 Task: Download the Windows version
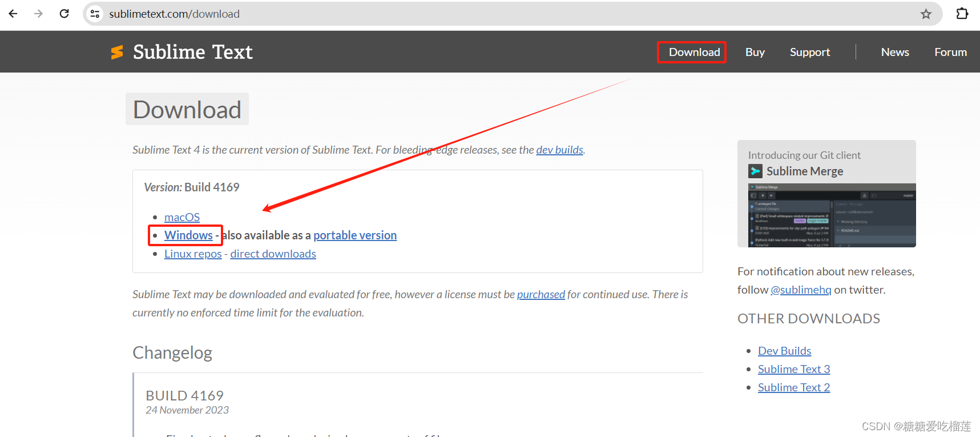[x=188, y=235]
